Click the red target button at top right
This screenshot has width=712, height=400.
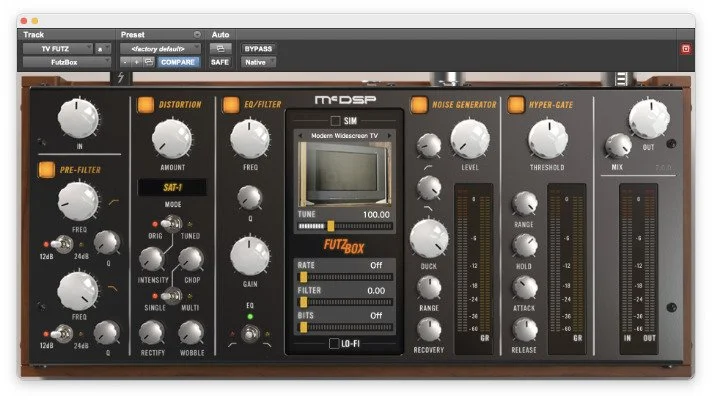[686, 49]
